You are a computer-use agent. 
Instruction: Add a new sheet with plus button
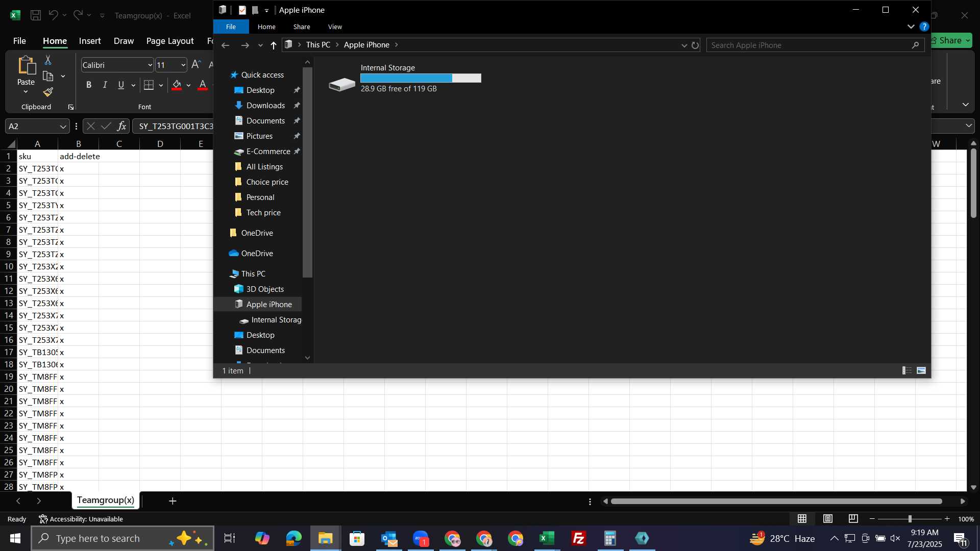(173, 501)
